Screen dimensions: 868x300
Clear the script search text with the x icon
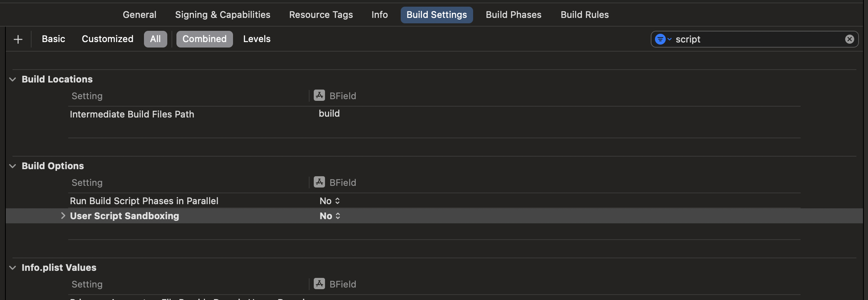[x=849, y=39]
